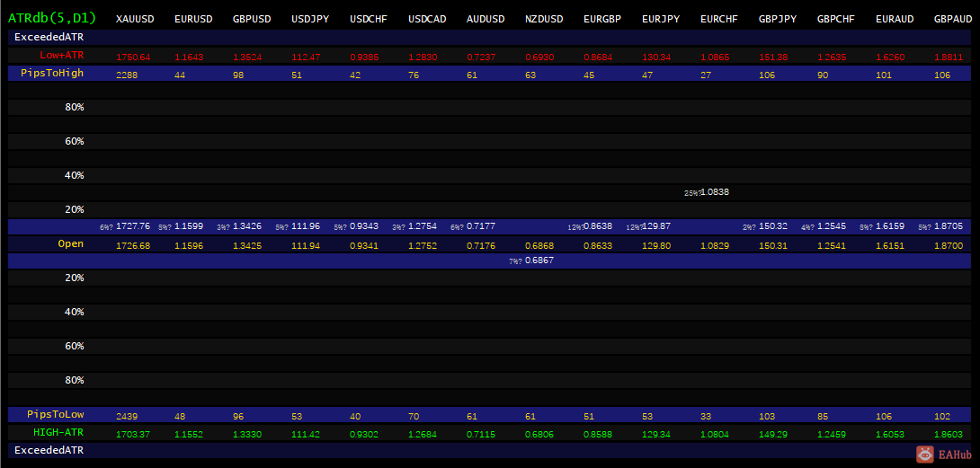The width and height of the screenshot is (980, 468).
Task: Open the GBPAUD column header
Action: coord(953,20)
